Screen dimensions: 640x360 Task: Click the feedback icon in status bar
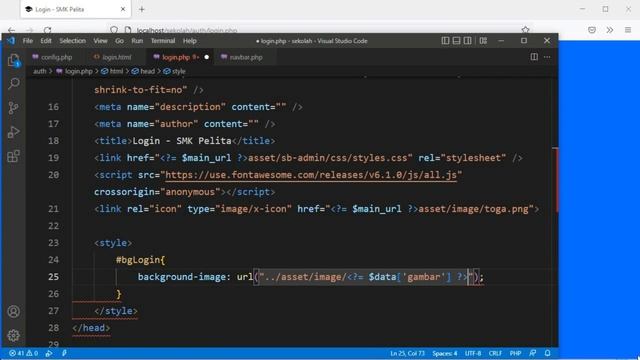tap(533, 353)
